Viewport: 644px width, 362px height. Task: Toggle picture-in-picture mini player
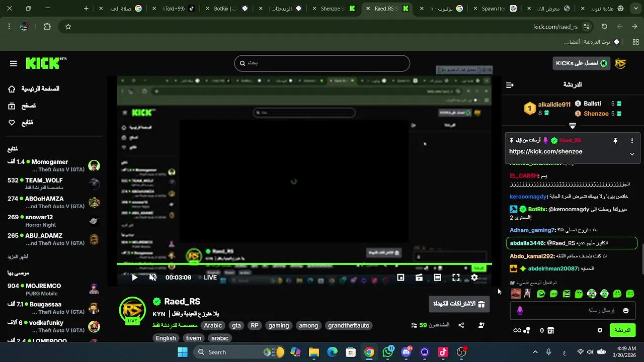(x=400, y=278)
